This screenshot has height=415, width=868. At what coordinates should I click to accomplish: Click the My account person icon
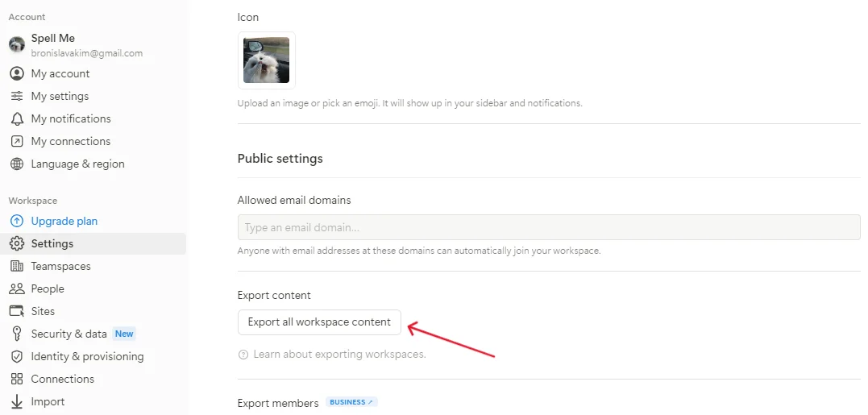pyautogui.click(x=16, y=73)
